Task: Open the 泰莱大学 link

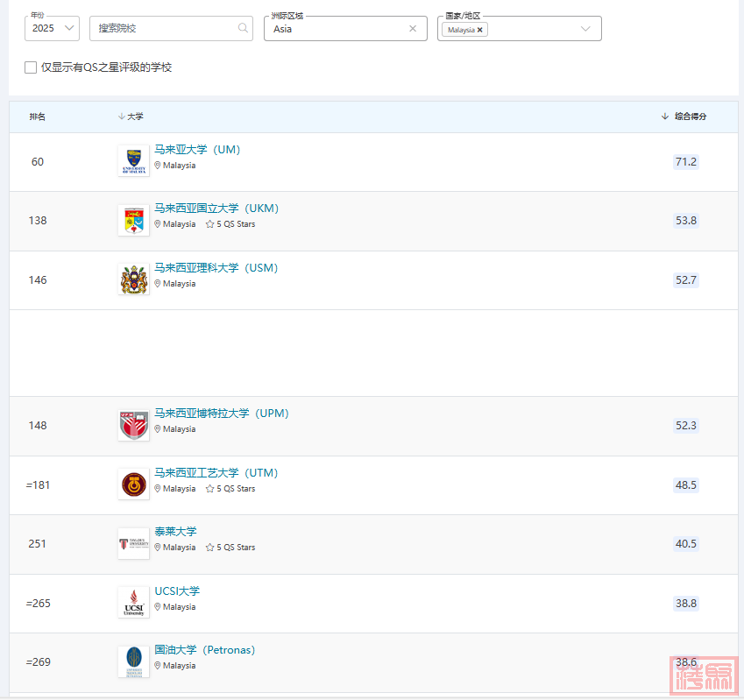Action: [175, 532]
